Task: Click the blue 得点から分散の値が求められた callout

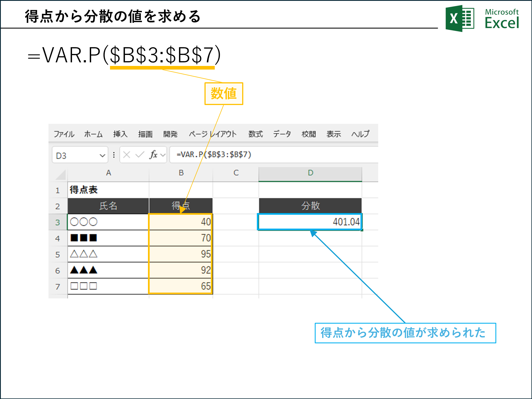Action: (x=405, y=333)
